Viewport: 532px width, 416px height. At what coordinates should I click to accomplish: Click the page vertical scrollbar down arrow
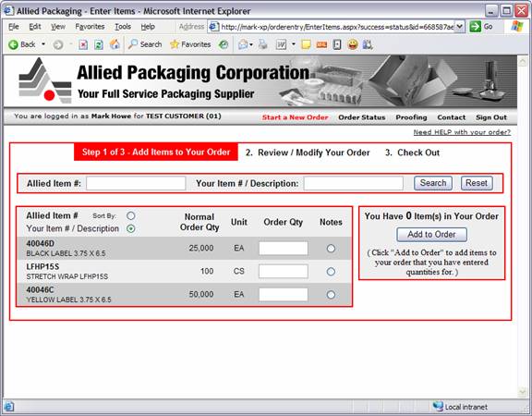coord(523,392)
